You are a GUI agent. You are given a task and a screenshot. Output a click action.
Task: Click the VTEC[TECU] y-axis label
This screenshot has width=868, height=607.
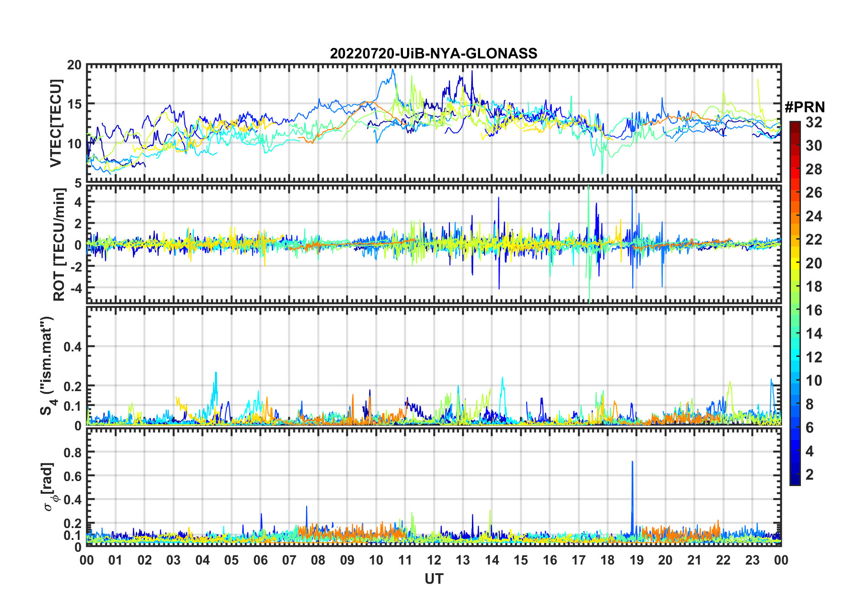pyautogui.click(x=56, y=123)
